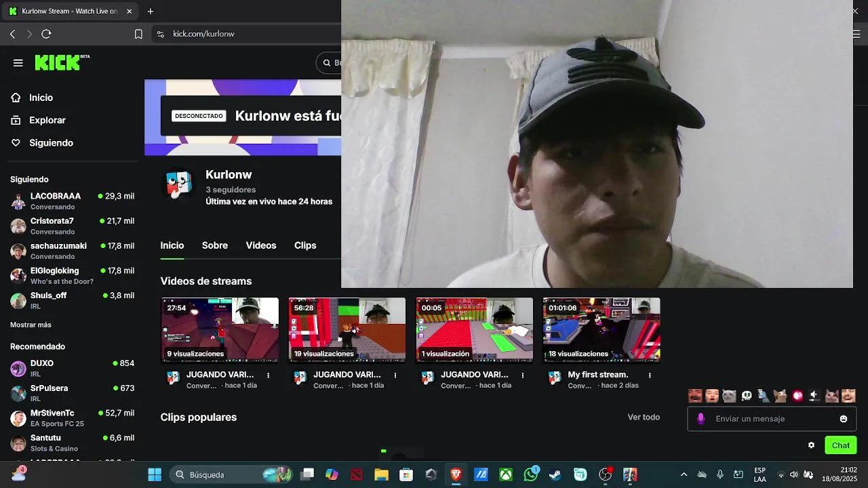The width and height of the screenshot is (868, 488).
Task: Switch to the Clips tab
Action: [305, 245]
